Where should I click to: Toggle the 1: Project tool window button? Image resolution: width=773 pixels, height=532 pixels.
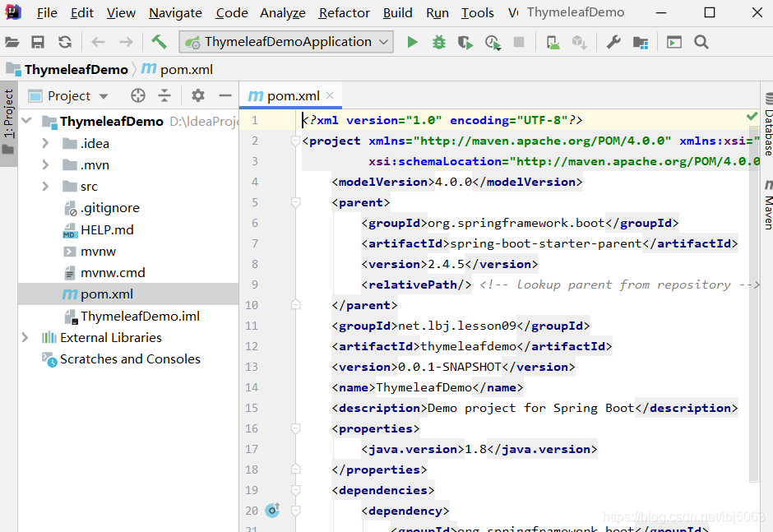click(x=8, y=123)
